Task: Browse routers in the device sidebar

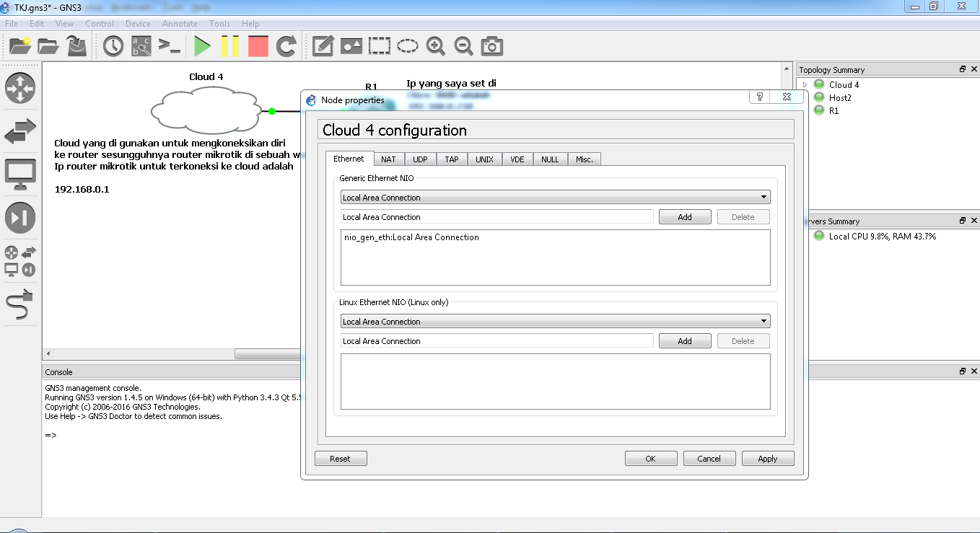Action: point(20,88)
